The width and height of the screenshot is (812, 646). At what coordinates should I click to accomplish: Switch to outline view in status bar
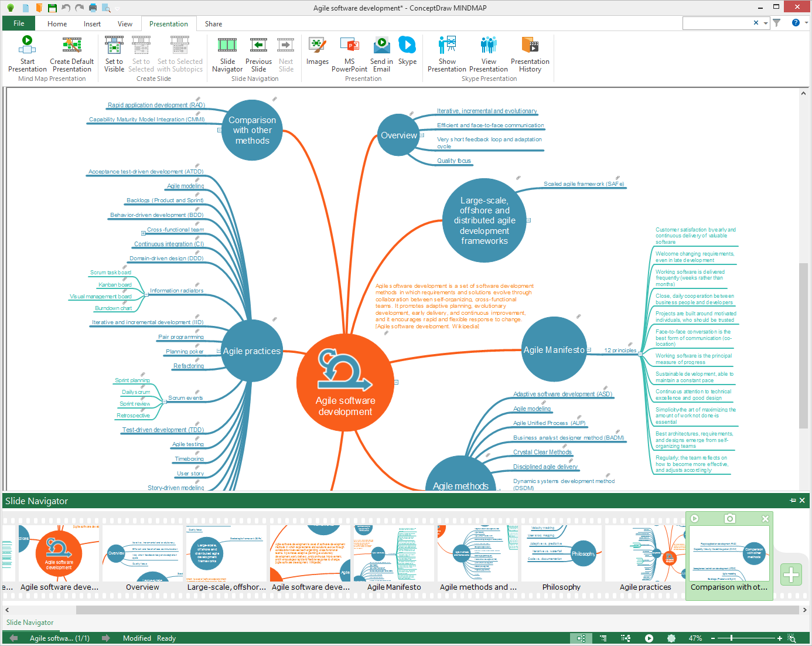point(603,638)
